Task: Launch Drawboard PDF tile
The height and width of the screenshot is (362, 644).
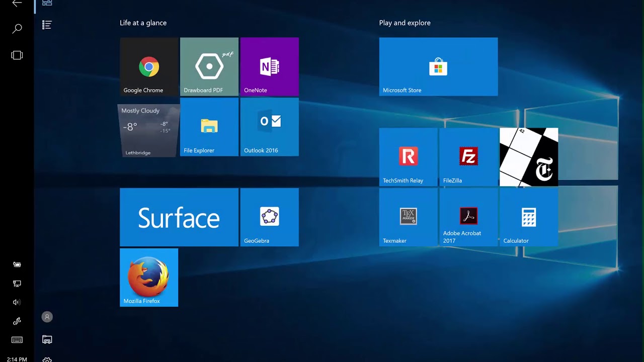Action: tap(209, 66)
